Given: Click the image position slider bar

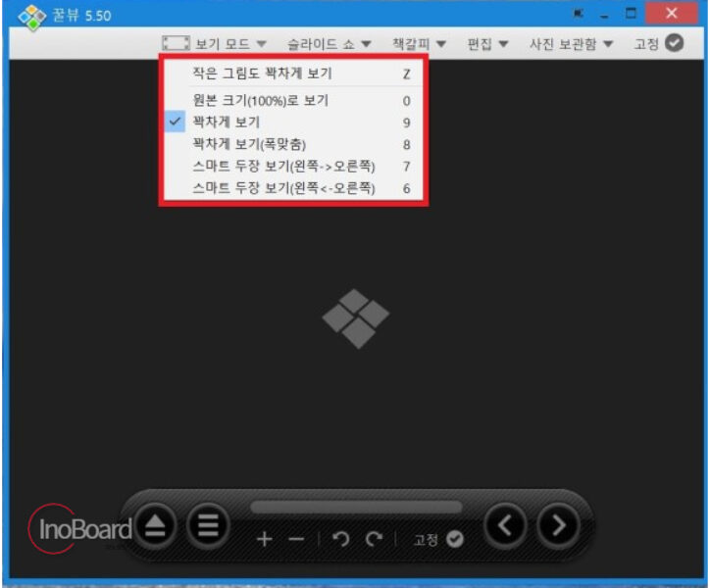Looking at the screenshot, I should (x=356, y=507).
